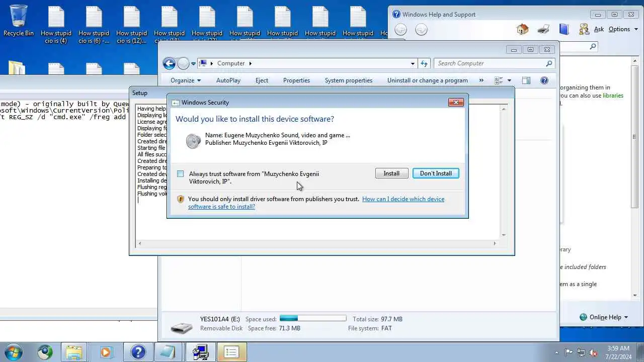Open Explorer's blue help icon
The width and height of the screenshot is (644, 362).
point(544,80)
